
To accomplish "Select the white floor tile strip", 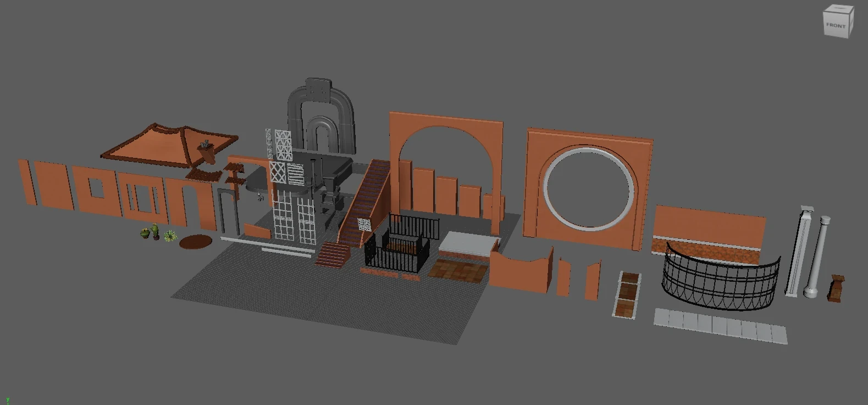I will click(x=720, y=326).
